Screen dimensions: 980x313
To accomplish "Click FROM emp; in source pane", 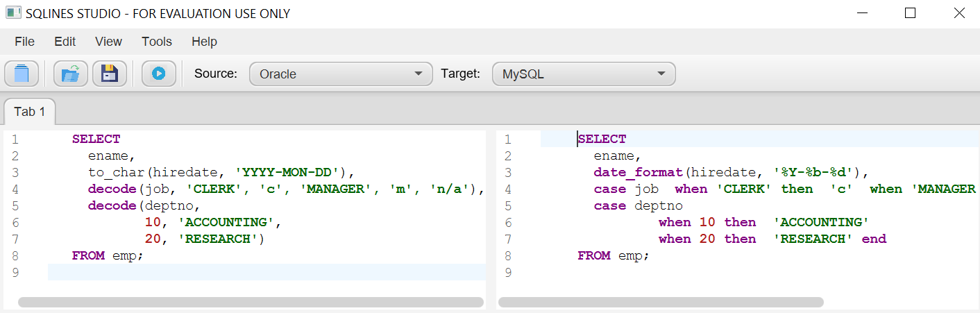I will (x=108, y=255).
